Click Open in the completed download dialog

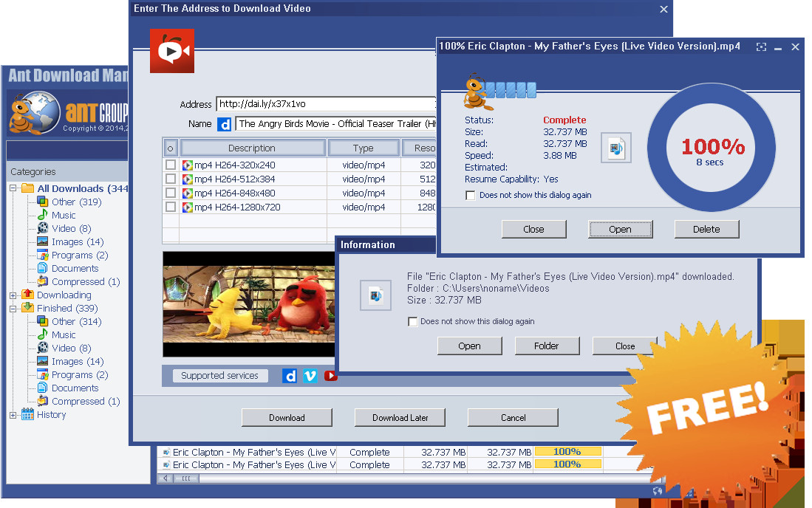pyautogui.click(x=620, y=229)
